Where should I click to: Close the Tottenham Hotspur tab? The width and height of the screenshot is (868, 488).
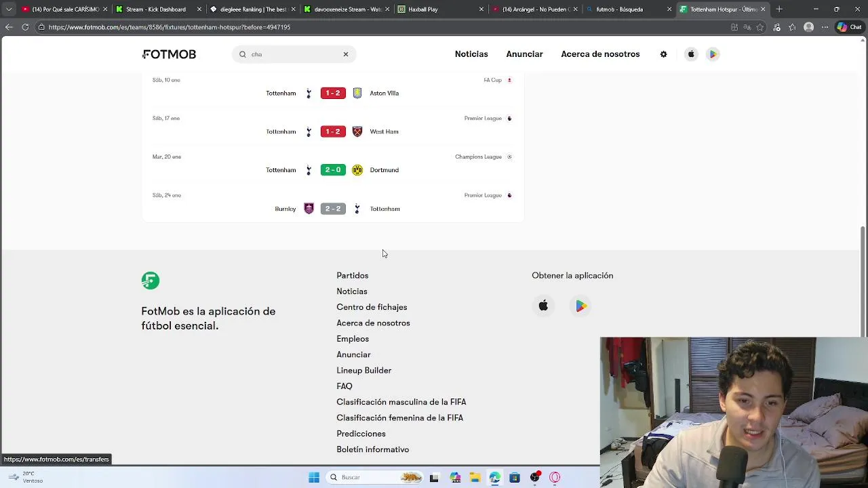point(763,9)
